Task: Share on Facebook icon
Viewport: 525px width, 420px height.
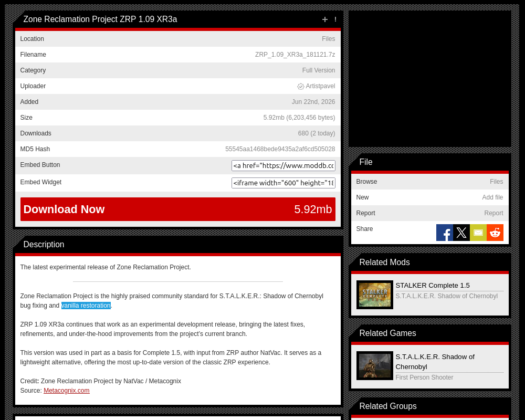Action: (x=445, y=233)
